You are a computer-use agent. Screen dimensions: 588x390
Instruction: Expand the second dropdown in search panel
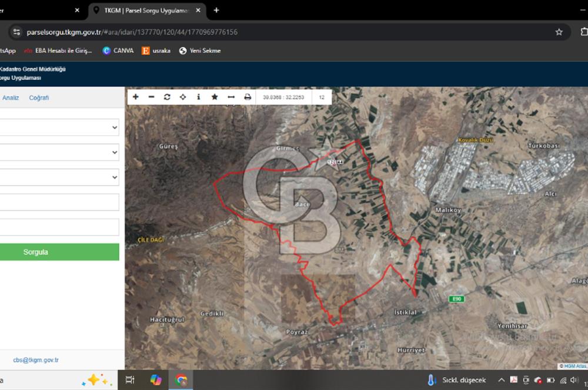coord(59,152)
